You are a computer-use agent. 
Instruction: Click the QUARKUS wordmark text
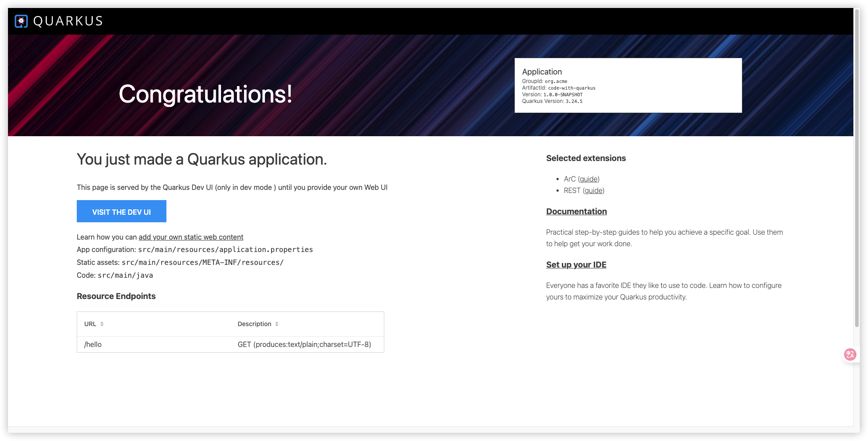(x=68, y=21)
